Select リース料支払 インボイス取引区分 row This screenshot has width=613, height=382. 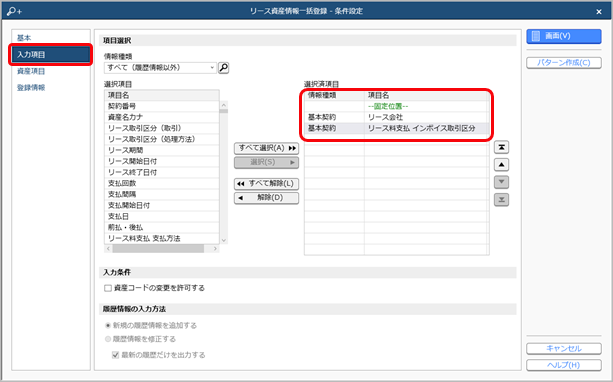396,128
